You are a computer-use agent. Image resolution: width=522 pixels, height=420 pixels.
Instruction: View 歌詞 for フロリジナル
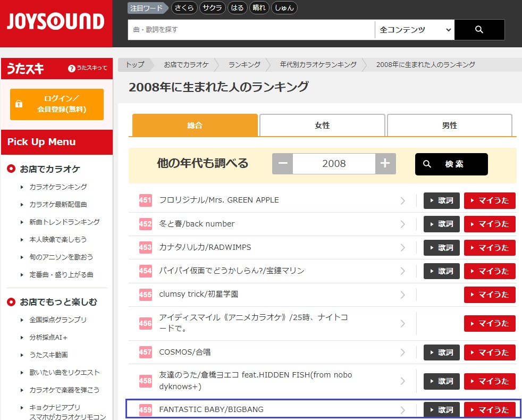(441, 200)
